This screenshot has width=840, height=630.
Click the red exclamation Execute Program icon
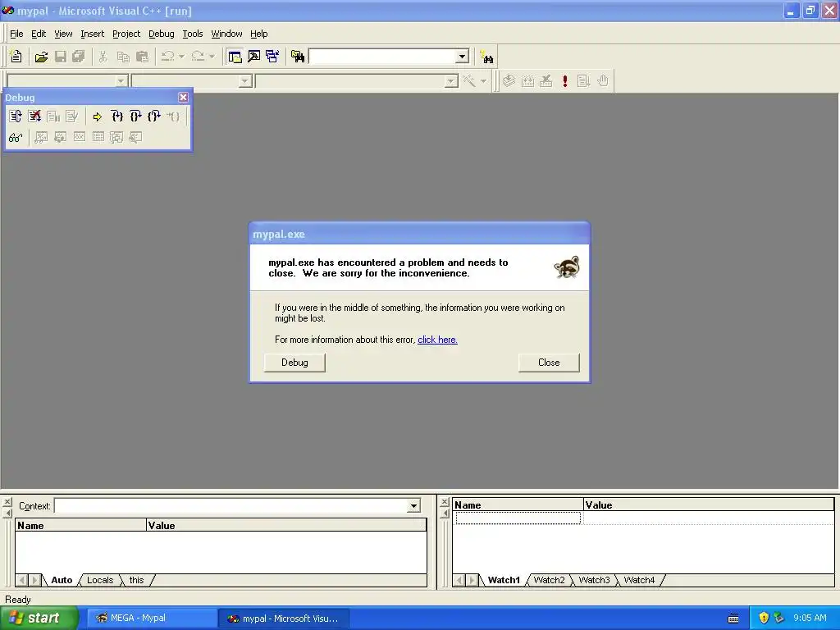pyautogui.click(x=564, y=81)
